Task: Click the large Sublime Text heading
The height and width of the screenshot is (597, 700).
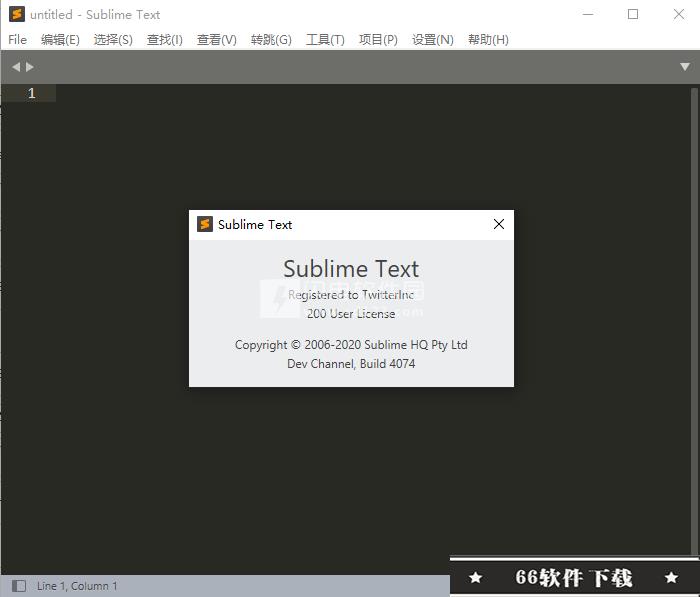Action: point(351,269)
